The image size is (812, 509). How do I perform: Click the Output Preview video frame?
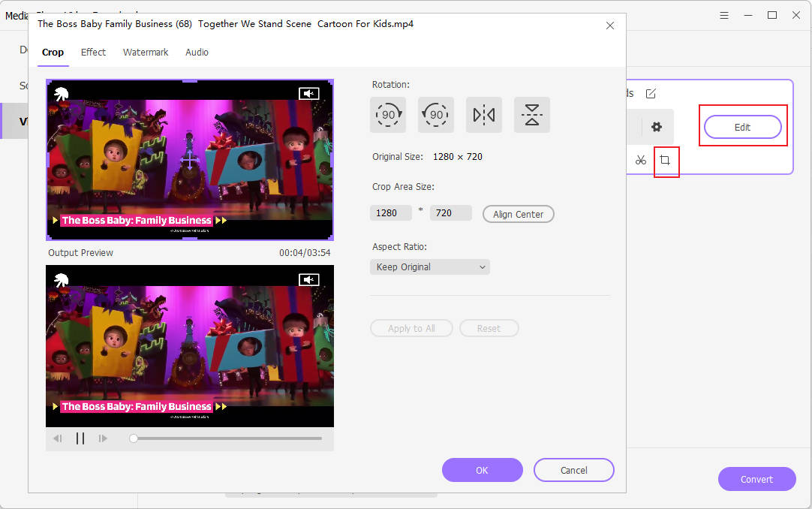point(190,346)
